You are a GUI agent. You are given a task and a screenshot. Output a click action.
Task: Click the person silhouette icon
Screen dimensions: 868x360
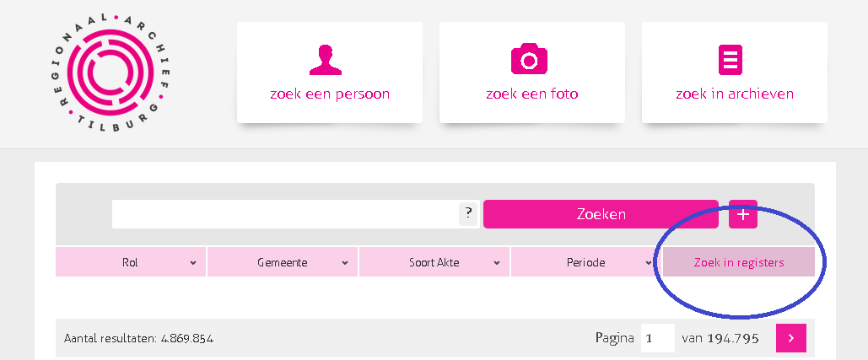326,60
